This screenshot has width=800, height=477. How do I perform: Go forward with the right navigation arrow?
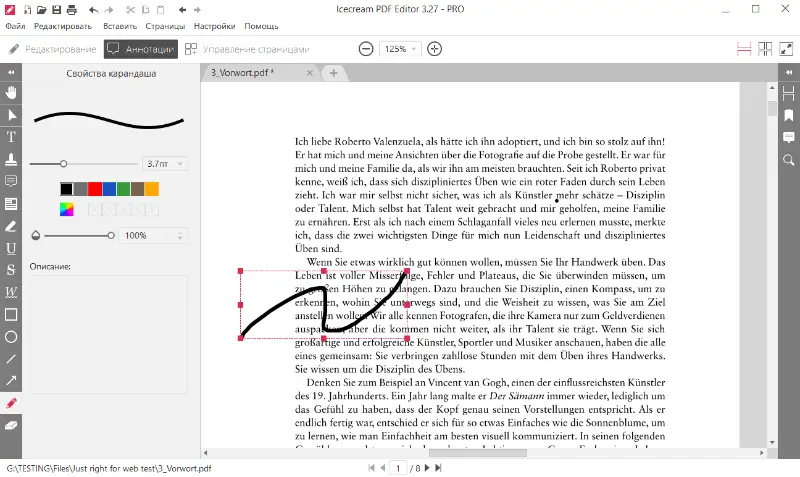[197, 10]
